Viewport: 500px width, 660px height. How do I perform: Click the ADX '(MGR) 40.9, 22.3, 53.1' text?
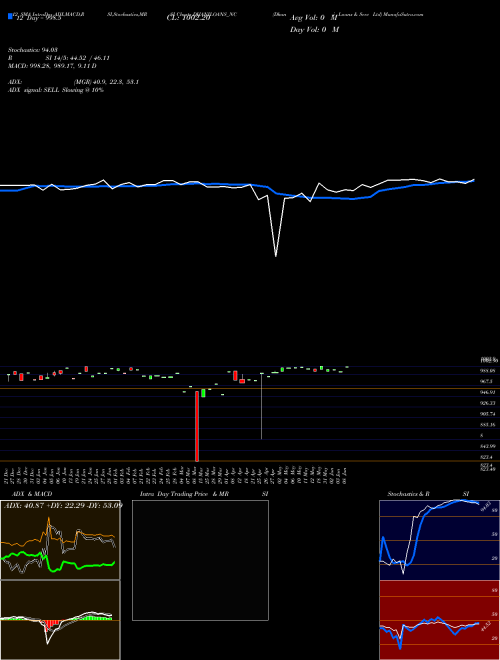click(106, 82)
